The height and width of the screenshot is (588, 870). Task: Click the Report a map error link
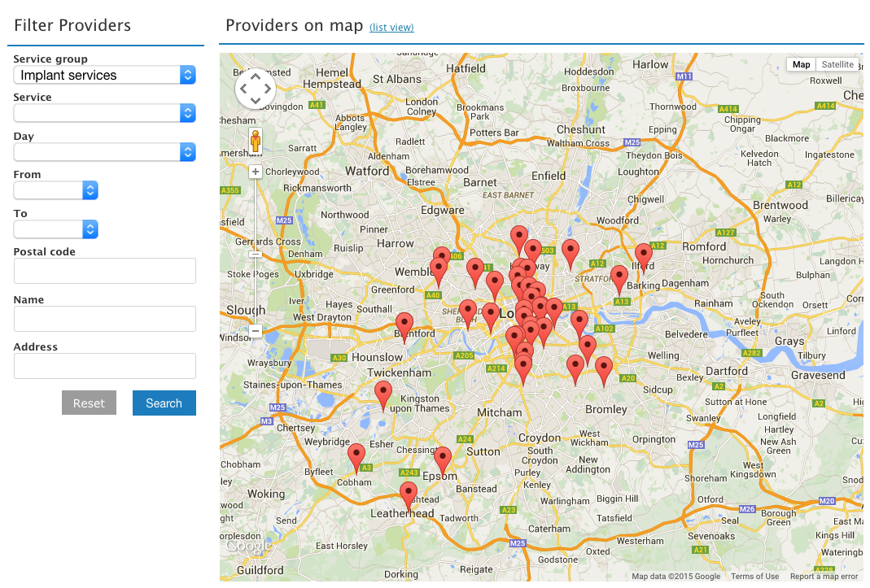pos(824,576)
